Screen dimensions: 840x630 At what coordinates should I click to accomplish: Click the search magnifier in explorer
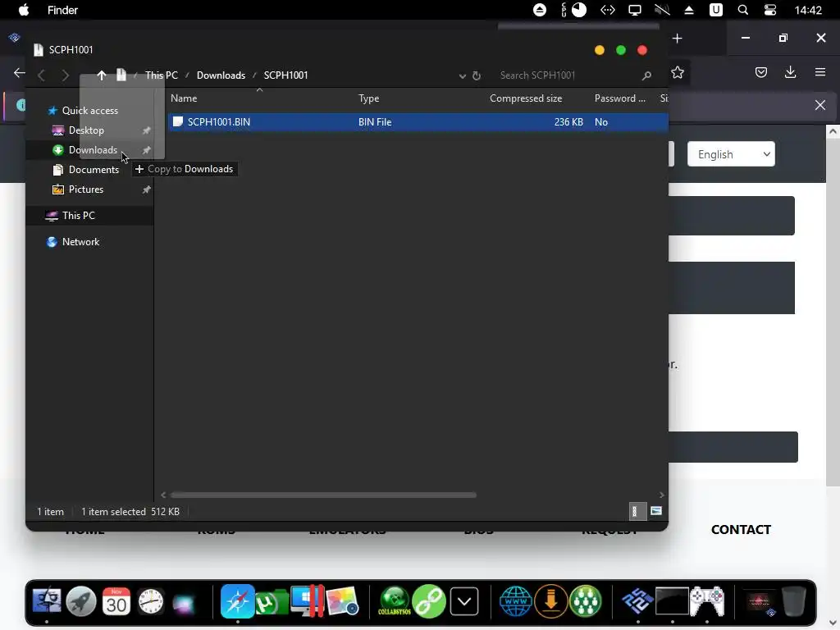646,75
